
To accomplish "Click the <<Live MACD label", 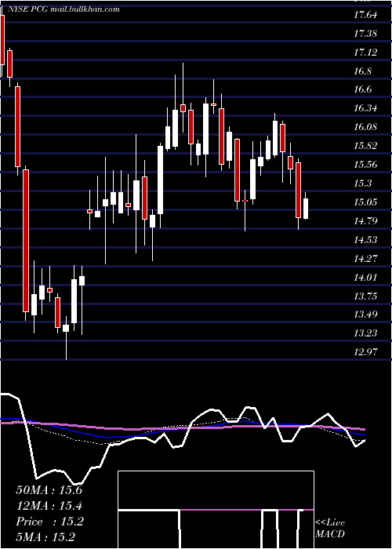I will click(330, 529).
